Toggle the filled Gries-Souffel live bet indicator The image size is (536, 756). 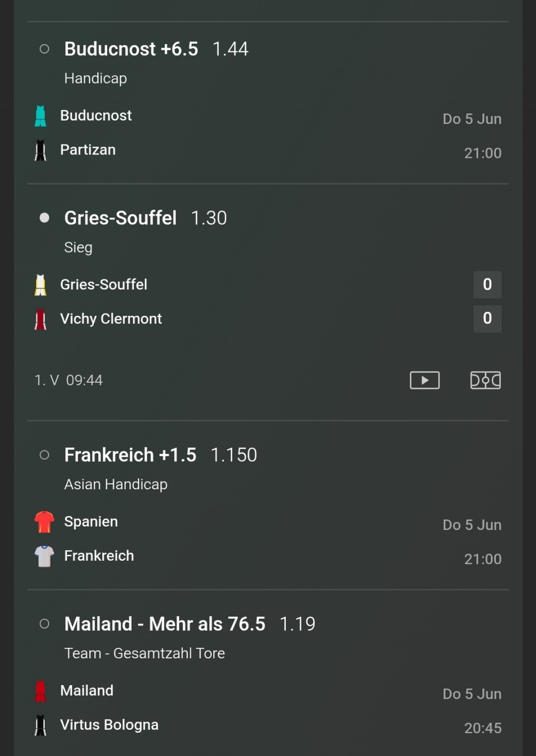pyautogui.click(x=45, y=218)
